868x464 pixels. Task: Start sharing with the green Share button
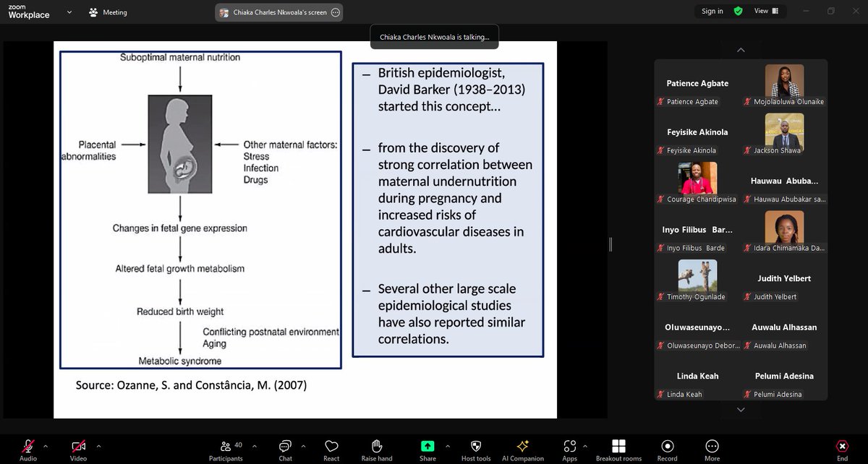(x=427, y=450)
